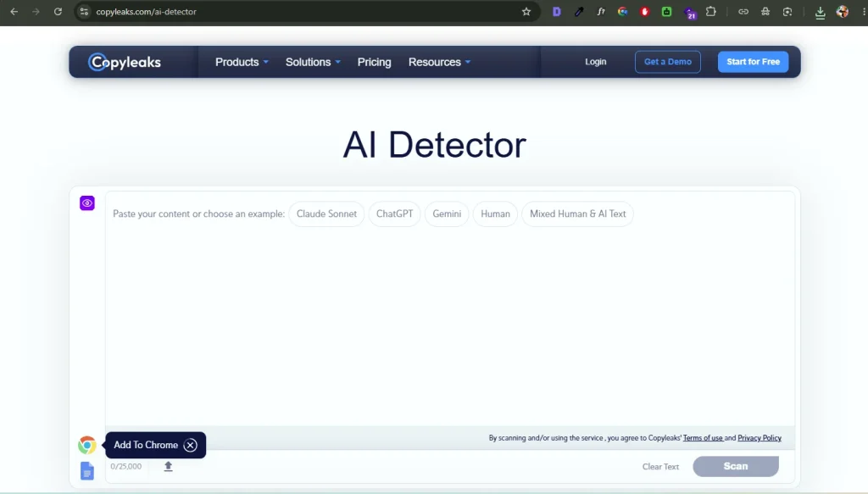Click the upload file arrow icon
This screenshot has height=494, width=868.
point(169,466)
